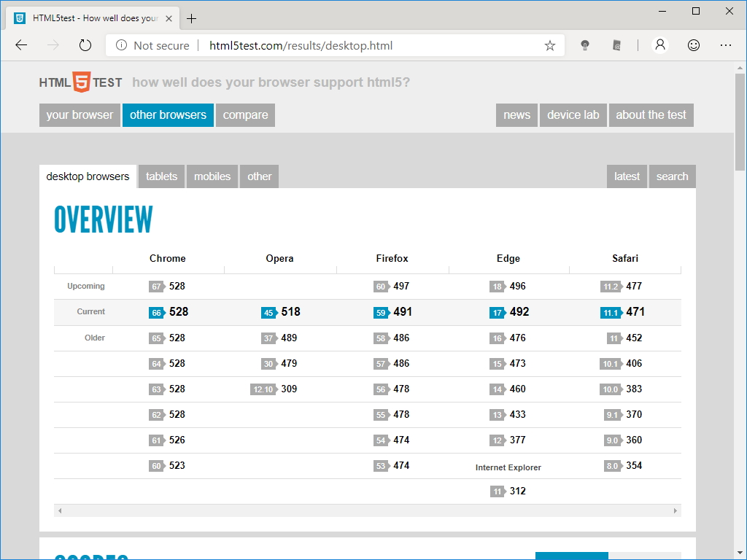Click Firefox 60 upcoming score 497
Screen dimensions: 747x560
tap(392, 286)
